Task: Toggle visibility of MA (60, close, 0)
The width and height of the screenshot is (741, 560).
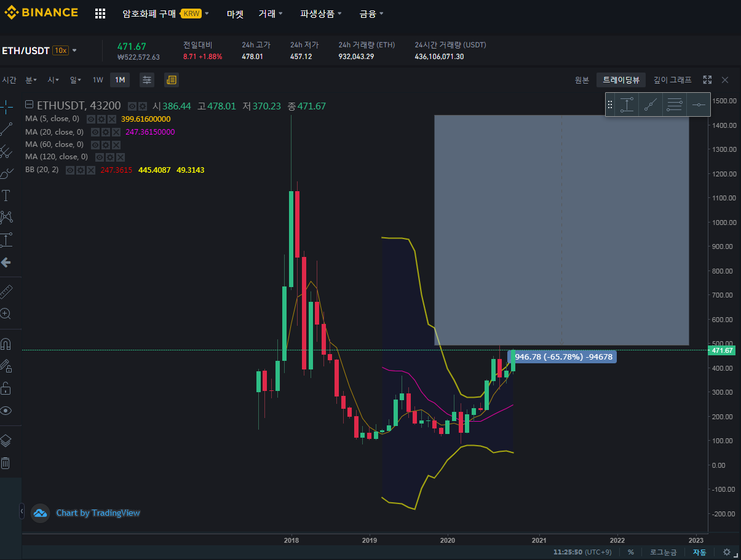Action: coord(95,144)
